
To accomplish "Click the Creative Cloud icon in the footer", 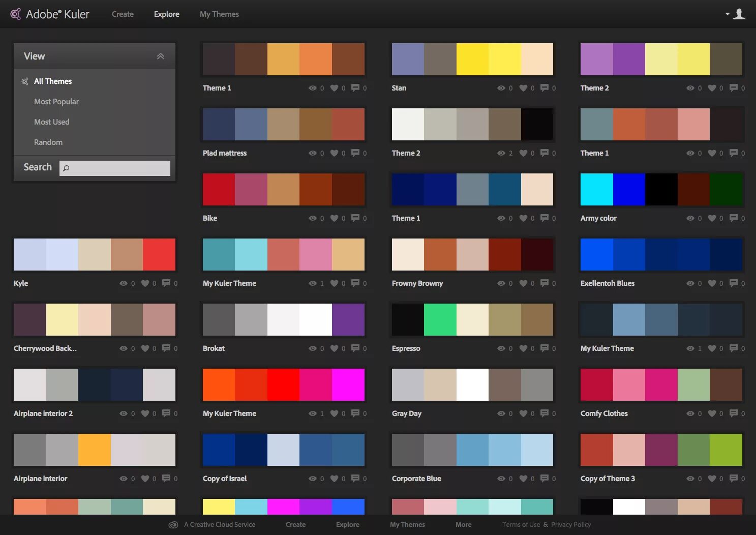I will (x=173, y=524).
